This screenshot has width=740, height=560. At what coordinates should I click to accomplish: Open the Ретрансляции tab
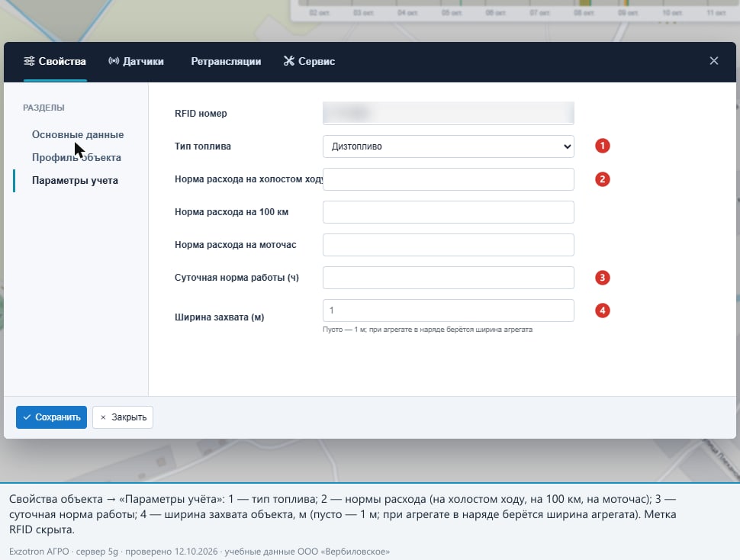tap(226, 61)
